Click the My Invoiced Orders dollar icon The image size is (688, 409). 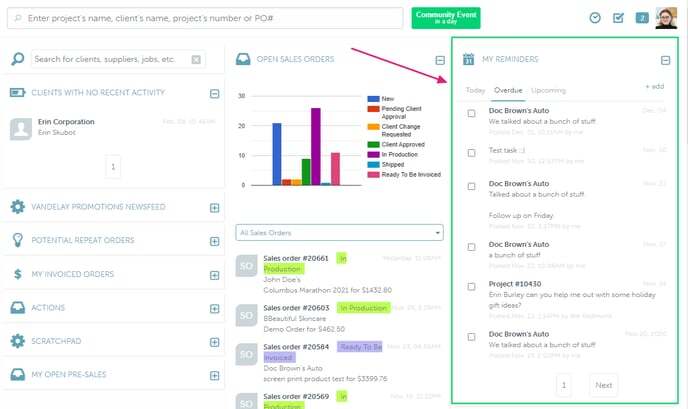(17, 274)
